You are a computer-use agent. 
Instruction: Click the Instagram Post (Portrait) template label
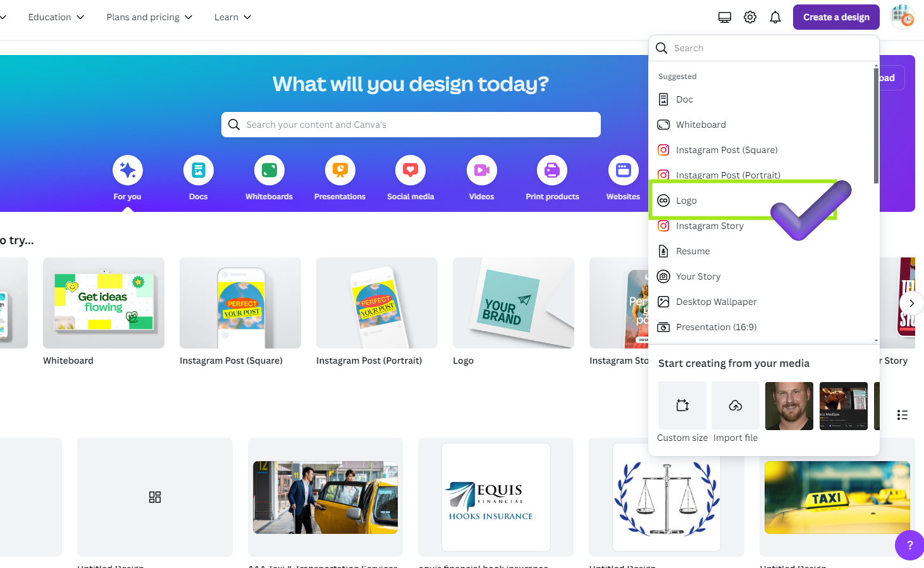[369, 361]
